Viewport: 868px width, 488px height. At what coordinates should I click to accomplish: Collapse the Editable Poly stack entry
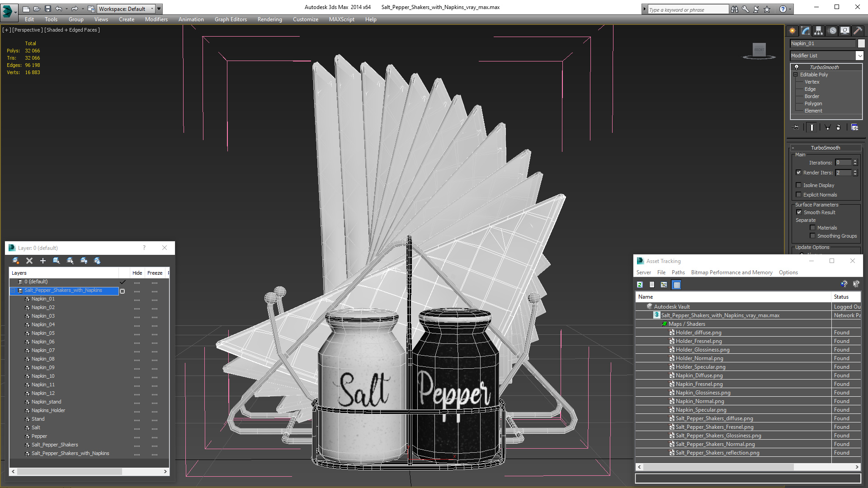[796, 75]
